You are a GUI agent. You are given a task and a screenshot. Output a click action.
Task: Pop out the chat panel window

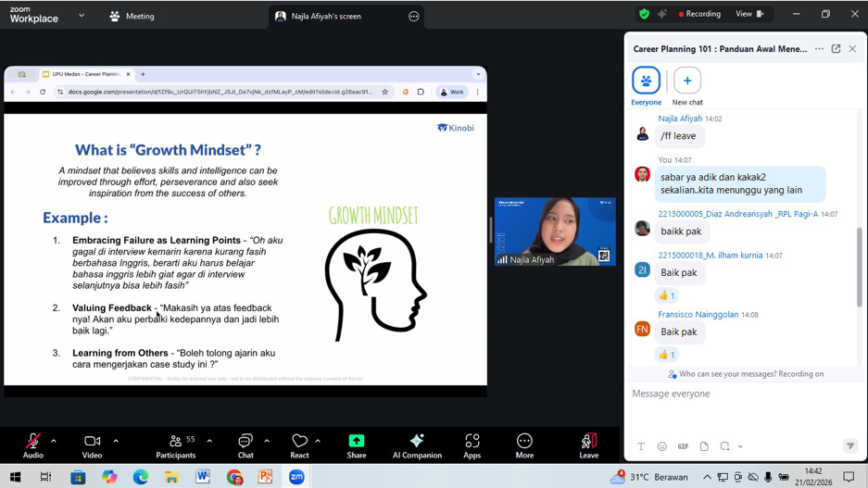[x=836, y=49]
